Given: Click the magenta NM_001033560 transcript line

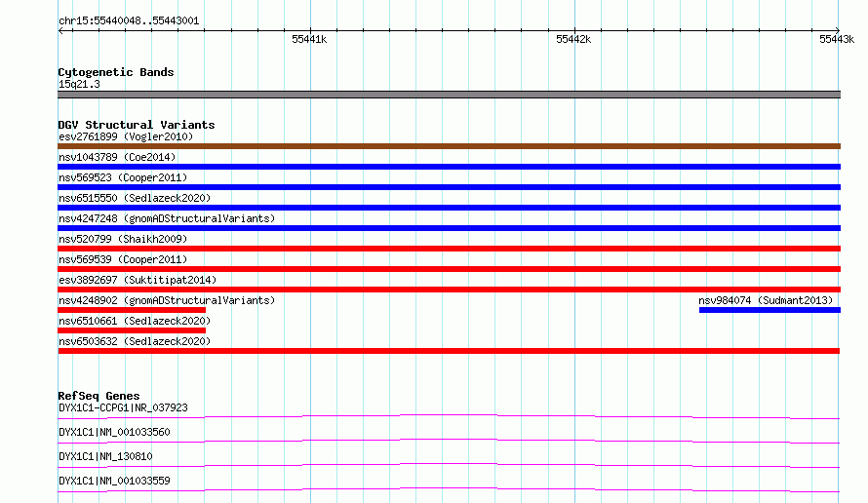Looking at the screenshot, I should (449, 441).
